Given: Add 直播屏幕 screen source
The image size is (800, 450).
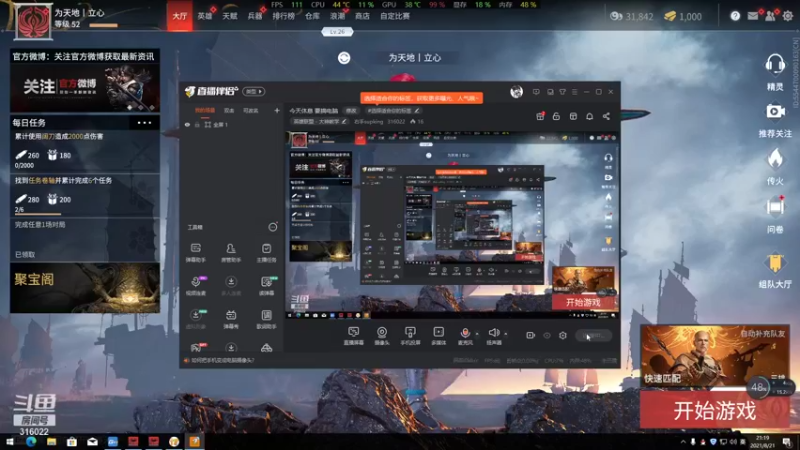Looking at the screenshot, I should pos(354,336).
